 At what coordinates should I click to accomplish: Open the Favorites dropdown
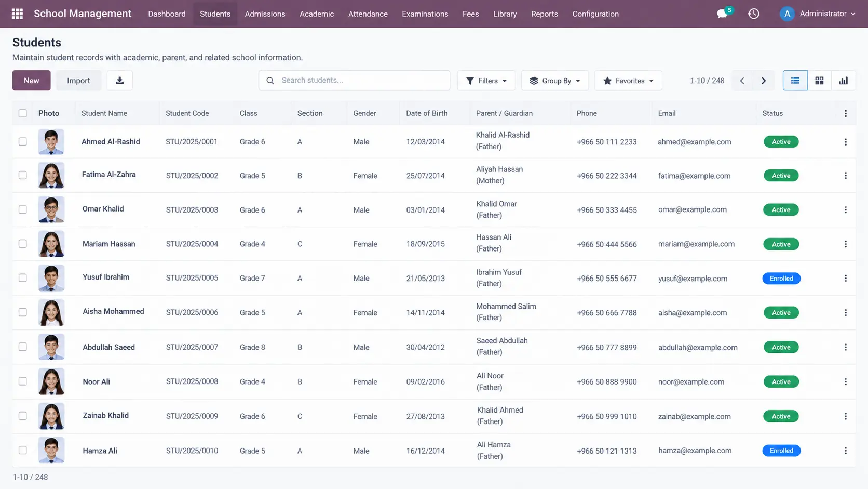[x=628, y=81]
